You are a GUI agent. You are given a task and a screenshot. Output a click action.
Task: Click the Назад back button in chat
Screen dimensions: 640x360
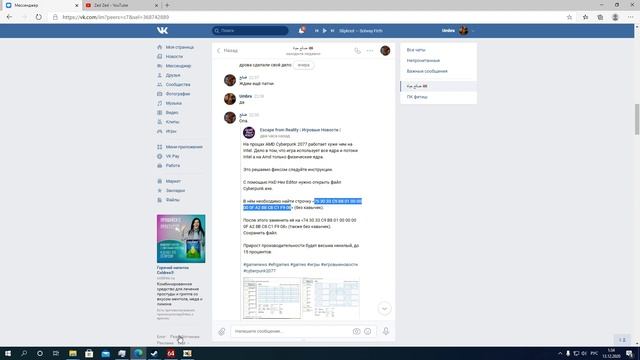coord(227,51)
